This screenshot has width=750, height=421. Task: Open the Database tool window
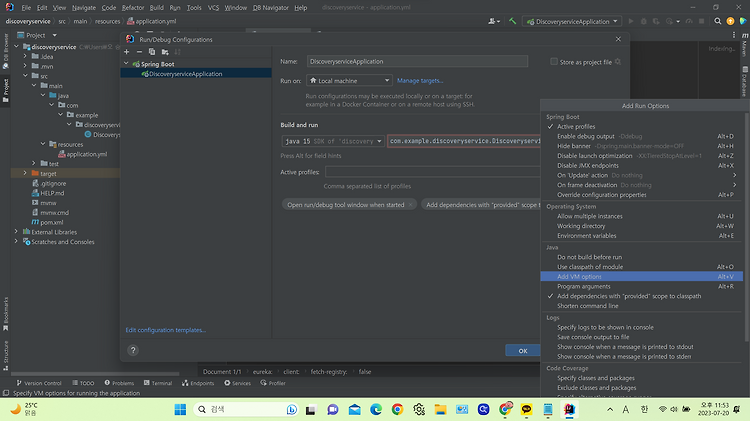tap(745, 81)
